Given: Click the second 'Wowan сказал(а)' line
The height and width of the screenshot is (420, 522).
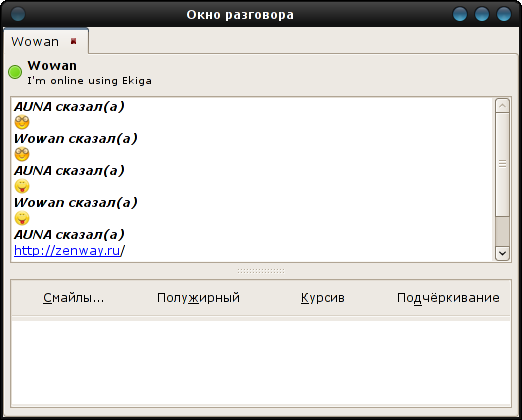Looking at the screenshot, I should click(76, 203).
